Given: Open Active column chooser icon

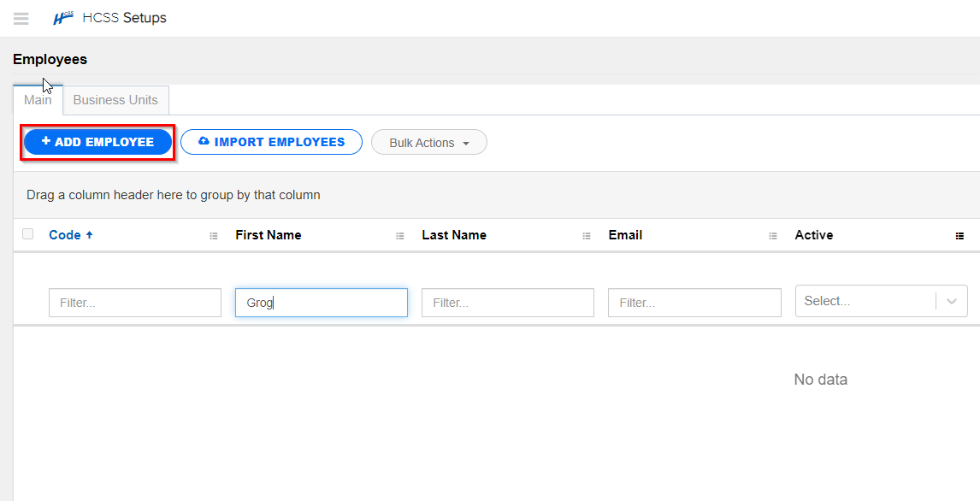Looking at the screenshot, I should point(959,235).
